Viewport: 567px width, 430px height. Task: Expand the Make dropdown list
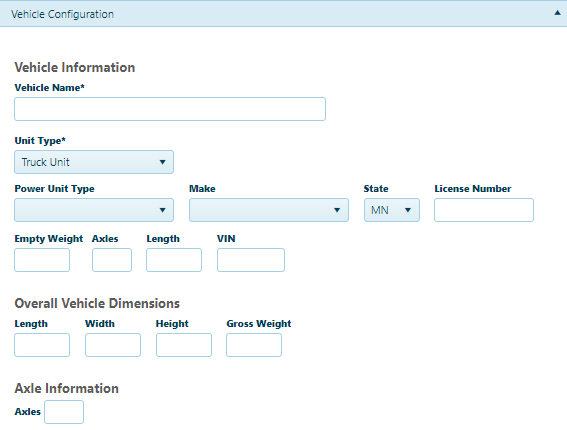point(269,210)
